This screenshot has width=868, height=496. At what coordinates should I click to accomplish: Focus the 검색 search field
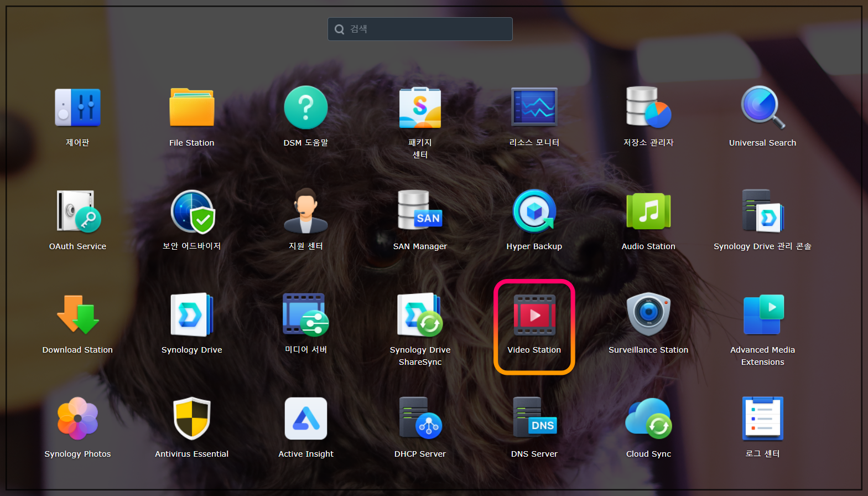click(420, 29)
